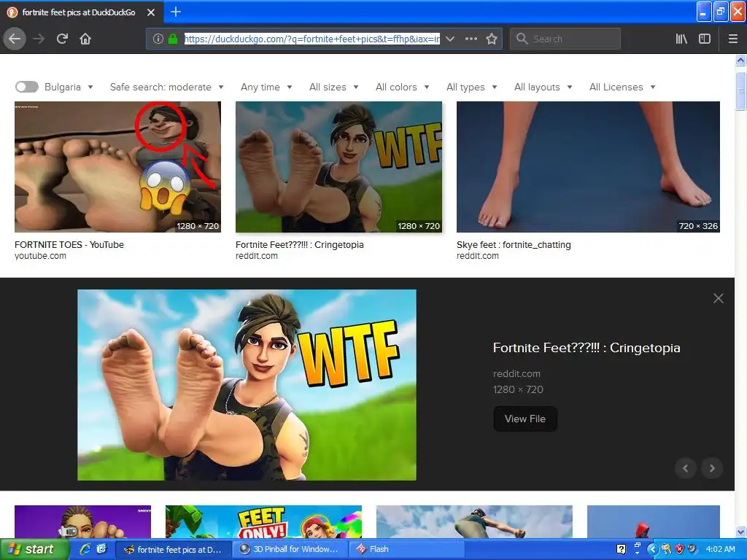Open the address bar history dropdown
Image resolution: width=747 pixels, height=560 pixels.
(x=449, y=39)
